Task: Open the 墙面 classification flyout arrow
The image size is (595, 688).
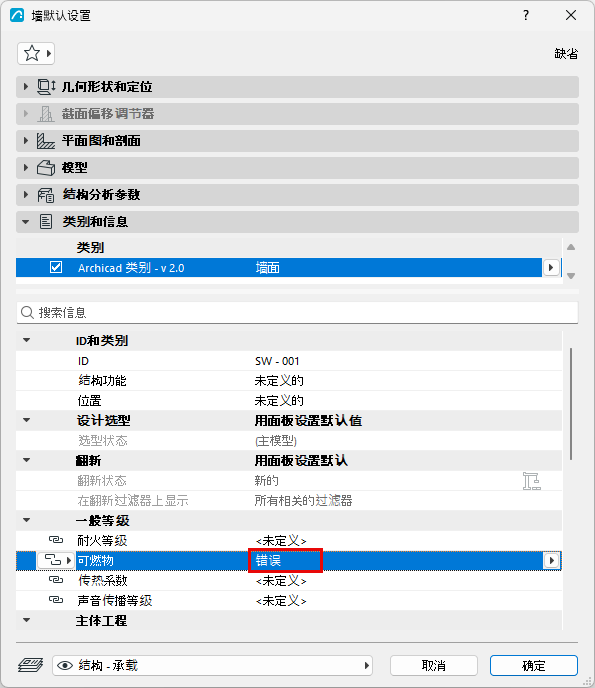Action: tap(551, 267)
